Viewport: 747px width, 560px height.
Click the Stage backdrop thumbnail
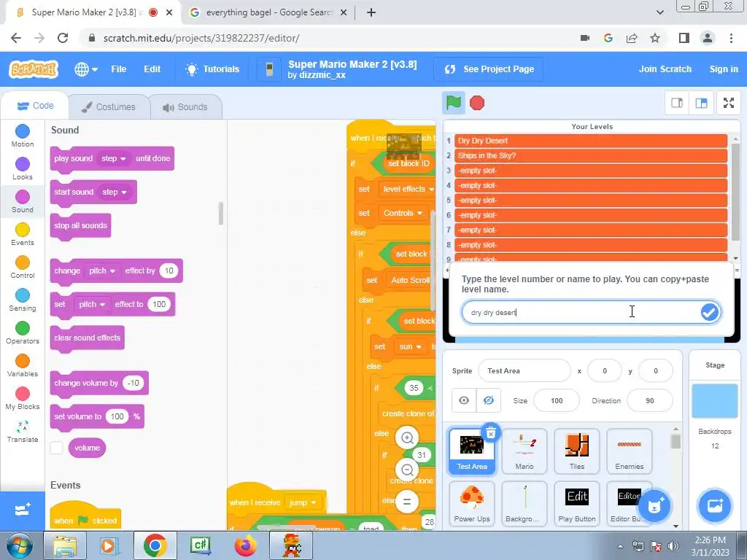[x=715, y=401]
